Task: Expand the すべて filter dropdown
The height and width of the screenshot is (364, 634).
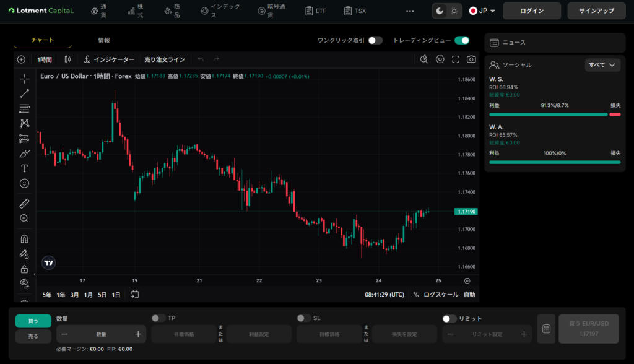Action: tap(602, 65)
